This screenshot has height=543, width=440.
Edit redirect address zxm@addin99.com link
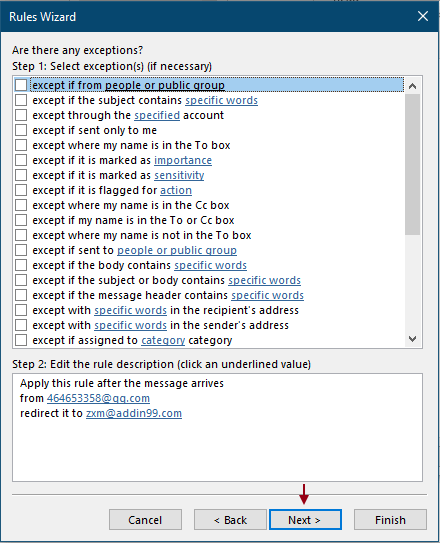coord(134,413)
